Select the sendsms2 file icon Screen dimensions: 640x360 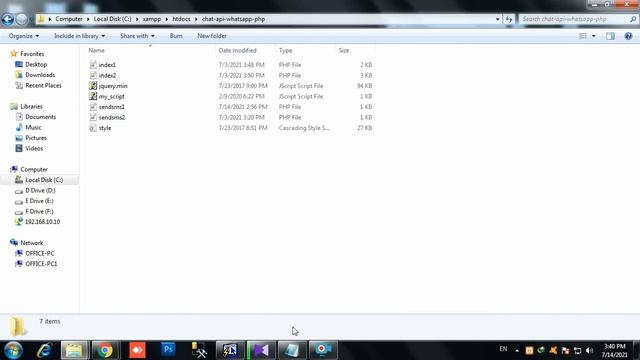tap(93, 117)
